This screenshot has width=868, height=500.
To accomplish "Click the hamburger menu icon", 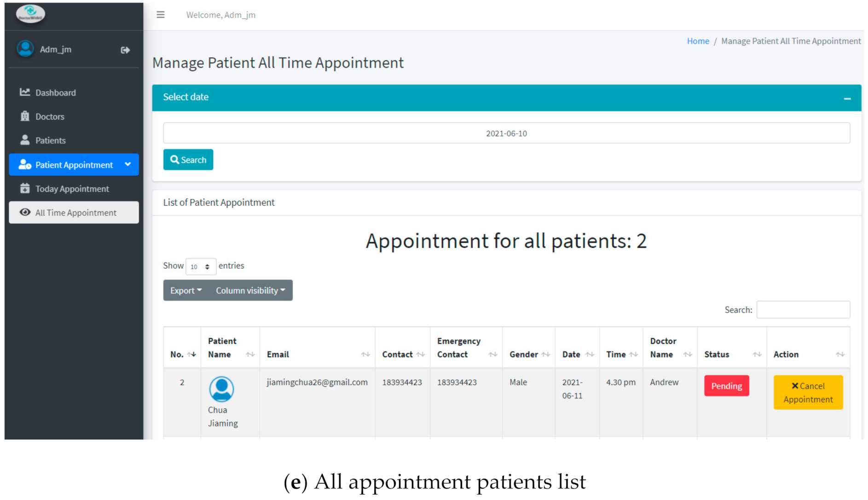I will pos(160,15).
